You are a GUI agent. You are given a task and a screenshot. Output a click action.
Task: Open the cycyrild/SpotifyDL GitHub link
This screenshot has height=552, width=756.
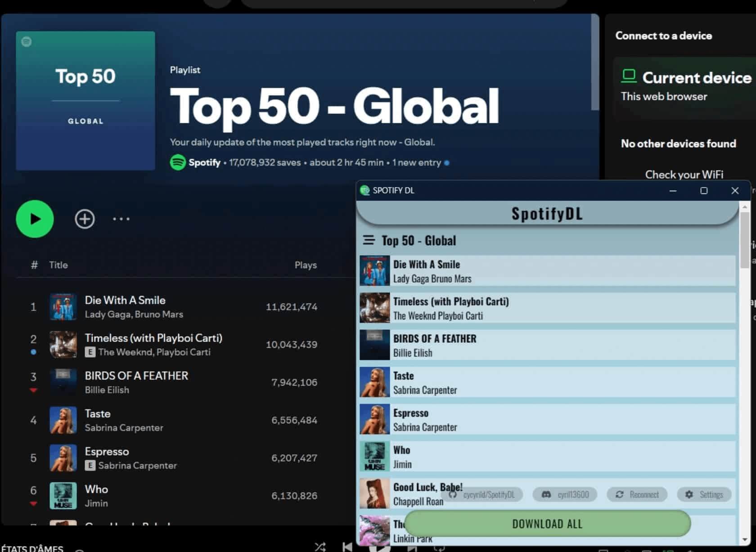tap(482, 494)
